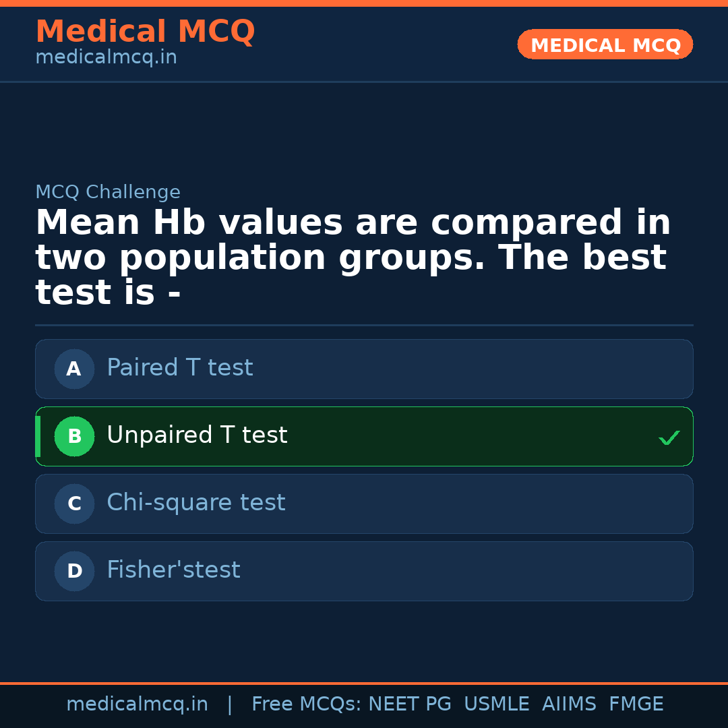This screenshot has width=728, height=728.
Task: Click USMLE in the footer
Action: point(496,704)
